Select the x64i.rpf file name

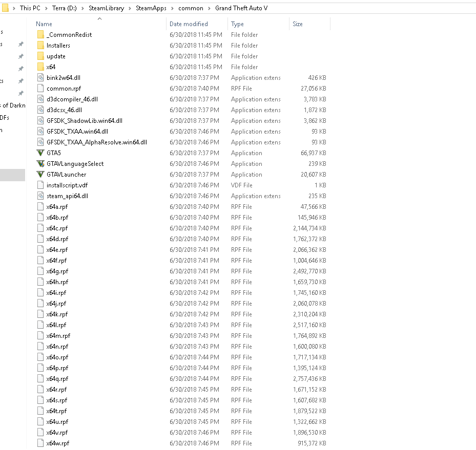(x=56, y=293)
